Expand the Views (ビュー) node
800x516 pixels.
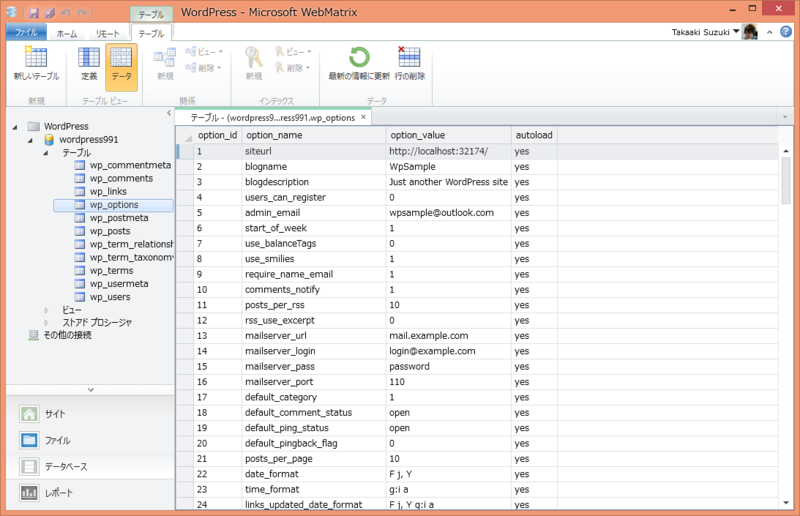[46, 310]
